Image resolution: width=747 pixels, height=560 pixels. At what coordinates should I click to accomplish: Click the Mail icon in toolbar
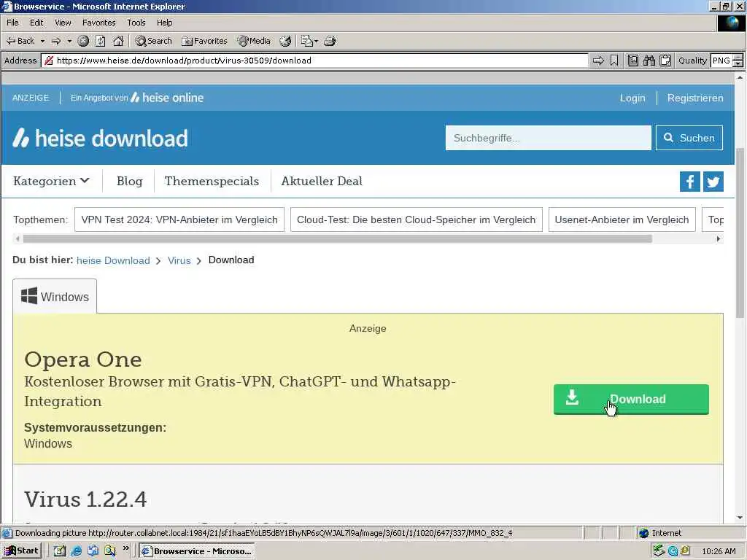[309, 41]
